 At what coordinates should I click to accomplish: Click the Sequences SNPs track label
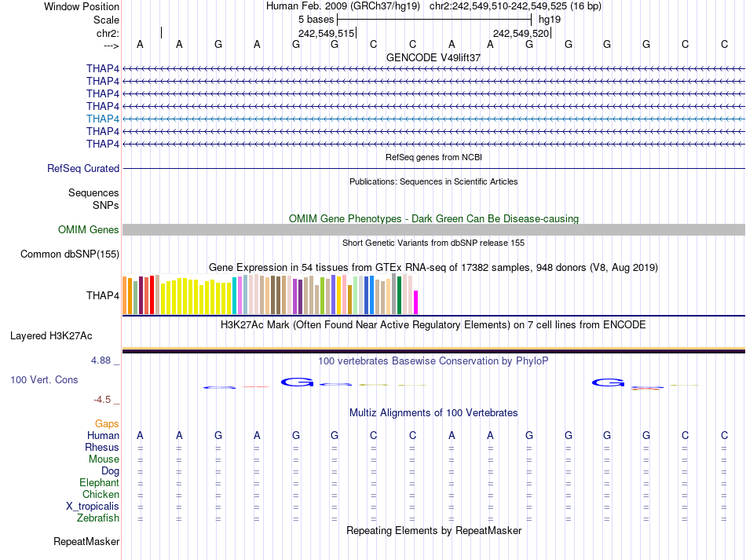(93, 199)
